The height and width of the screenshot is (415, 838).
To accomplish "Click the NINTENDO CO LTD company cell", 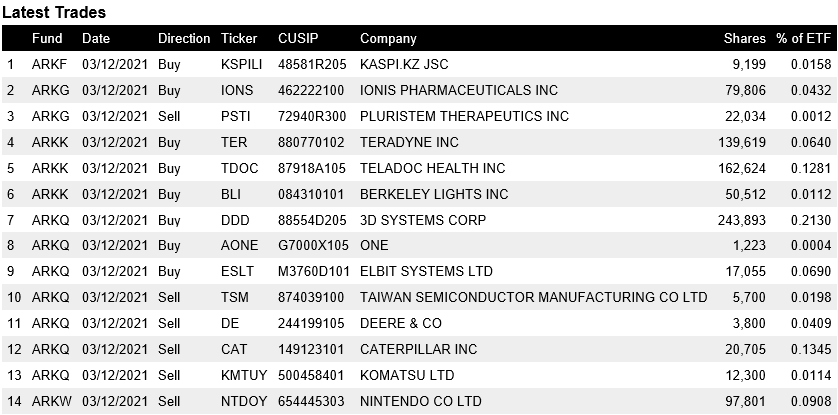I will click(x=421, y=401).
